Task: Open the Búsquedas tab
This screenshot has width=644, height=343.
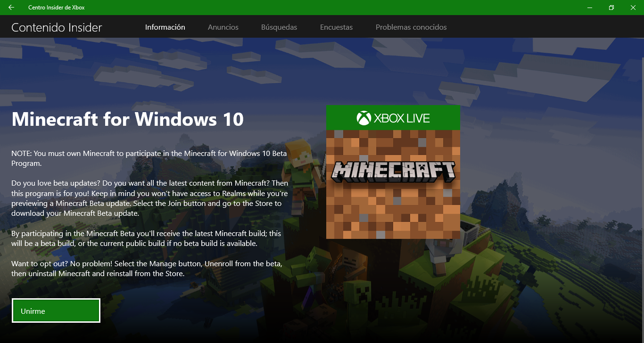Action: [x=279, y=27]
